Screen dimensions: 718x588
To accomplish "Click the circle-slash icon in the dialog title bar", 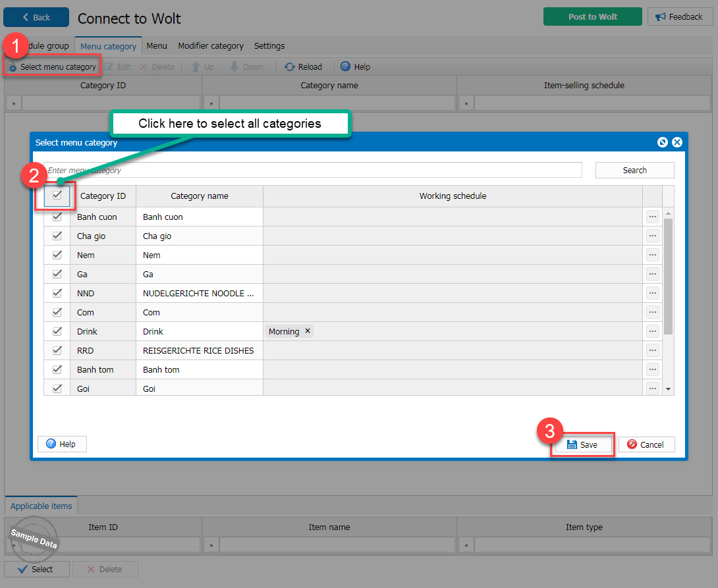I will [x=662, y=142].
